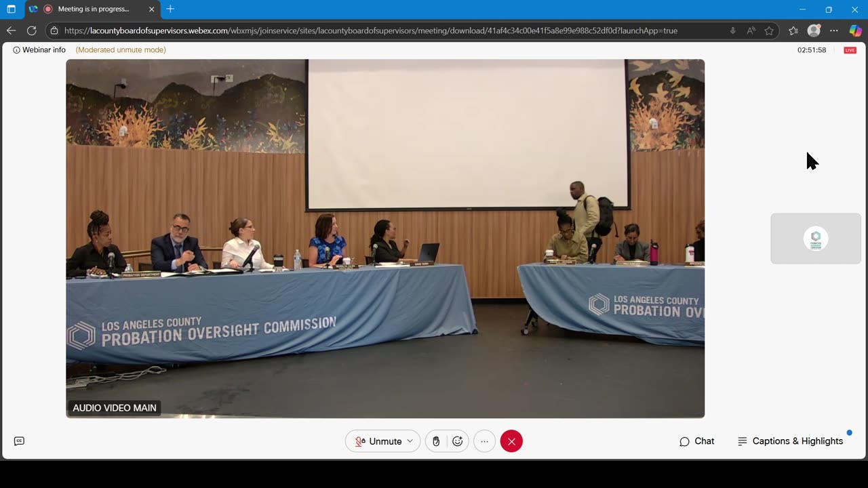
Task: Leave the meeting with red X button
Action: (511, 441)
